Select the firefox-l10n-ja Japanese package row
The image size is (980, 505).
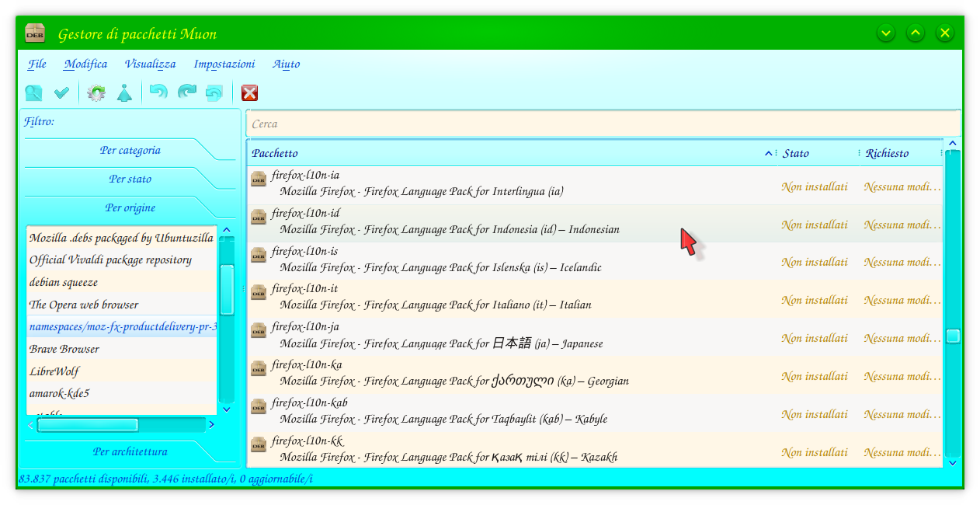595,337
